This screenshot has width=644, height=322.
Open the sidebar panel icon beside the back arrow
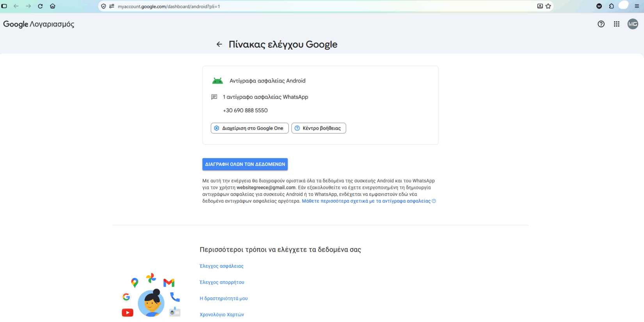4,6
